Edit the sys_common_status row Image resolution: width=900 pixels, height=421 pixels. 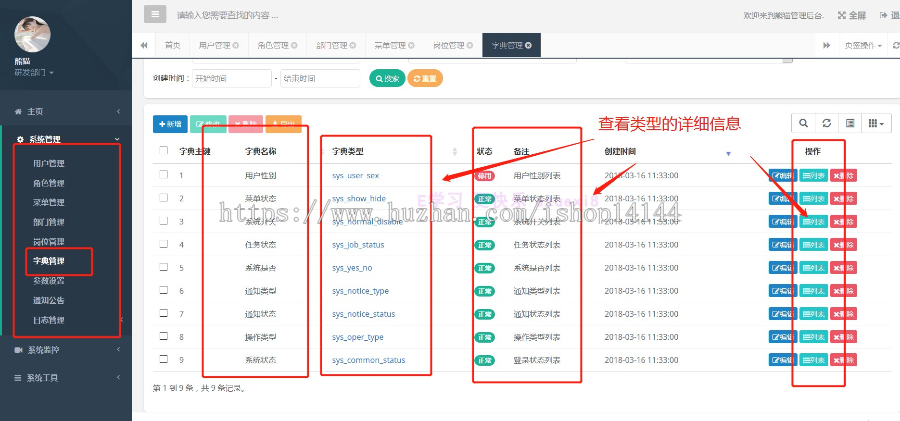coord(783,360)
